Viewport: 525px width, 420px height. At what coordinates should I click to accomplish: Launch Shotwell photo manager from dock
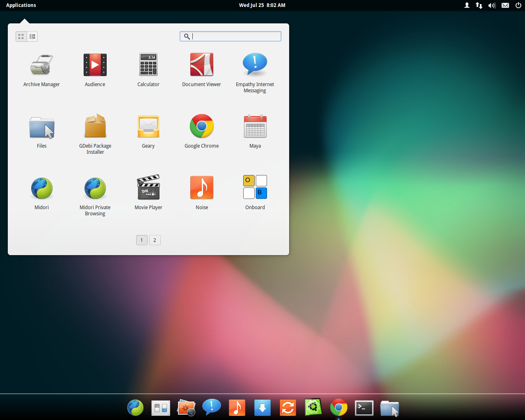click(x=186, y=408)
